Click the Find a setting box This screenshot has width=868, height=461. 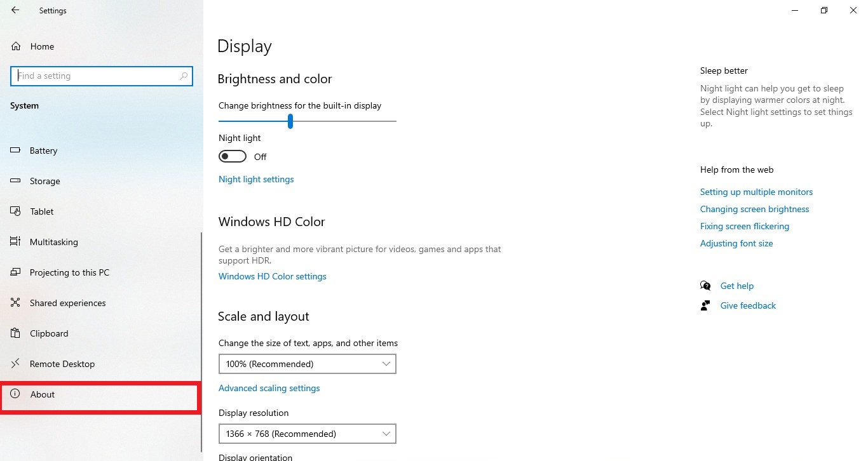click(x=95, y=76)
